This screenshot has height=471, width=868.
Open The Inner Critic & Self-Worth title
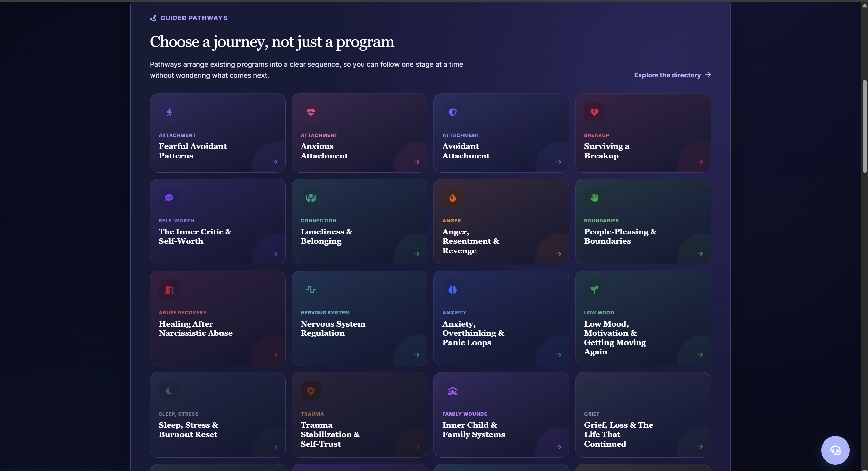point(195,236)
